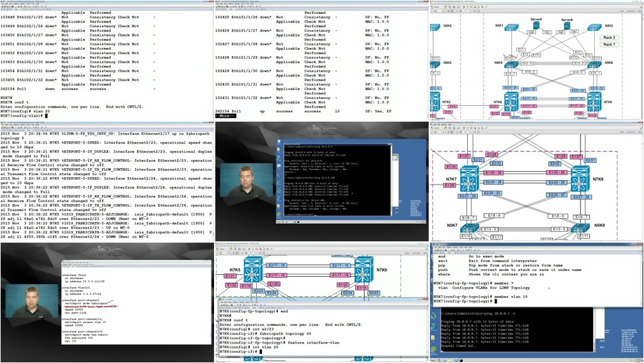Screen dimensions: 644x363
Task: Click the 'Request timed out.' line
Action: click(x=458, y=346)
